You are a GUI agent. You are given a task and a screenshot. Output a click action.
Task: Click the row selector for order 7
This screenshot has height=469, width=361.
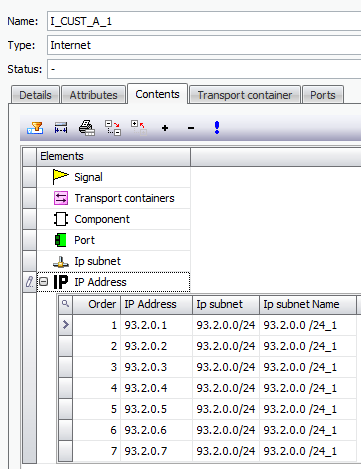click(66, 451)
